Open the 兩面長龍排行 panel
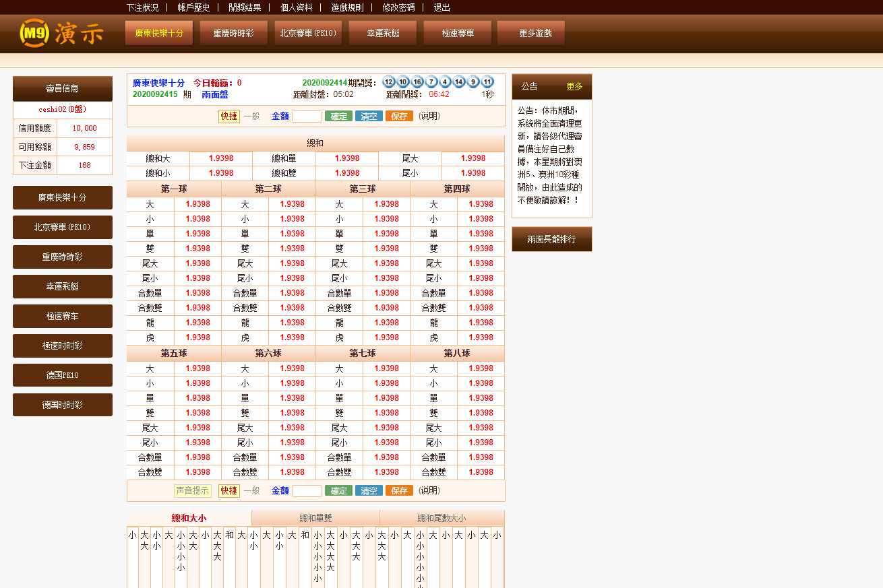Screen dimensions: 883x588 551,238
